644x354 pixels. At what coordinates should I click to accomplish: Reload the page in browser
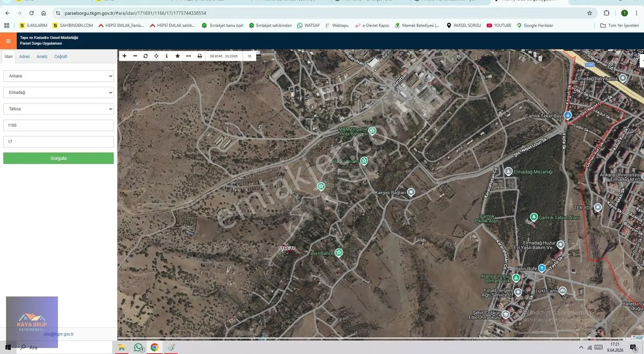31,13
